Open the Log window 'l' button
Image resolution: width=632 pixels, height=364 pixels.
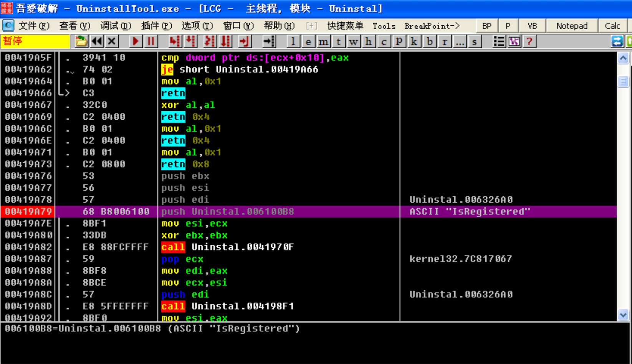point(293,41)
